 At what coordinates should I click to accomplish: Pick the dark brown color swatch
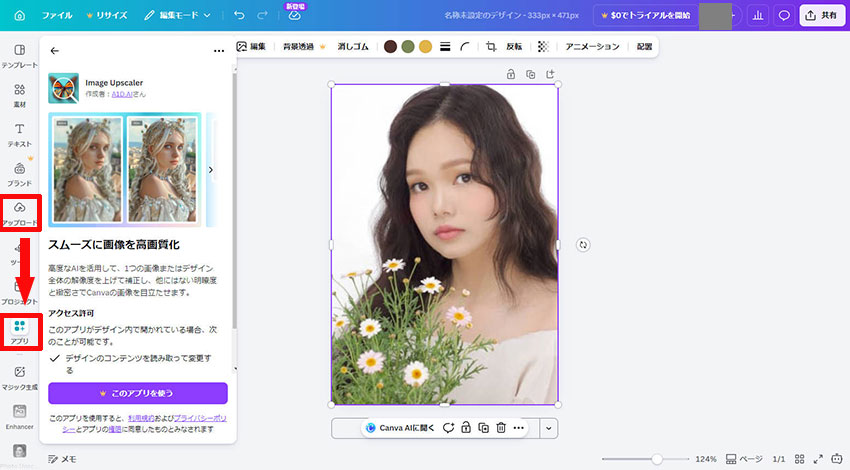(x=390, y=47)
